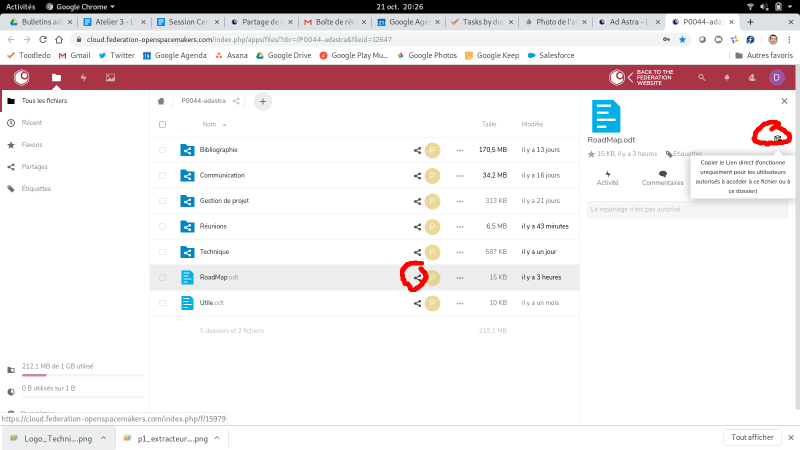Click Tout afficher in downloads bar
Screen dimensions: 800x450
coord(753,437)
